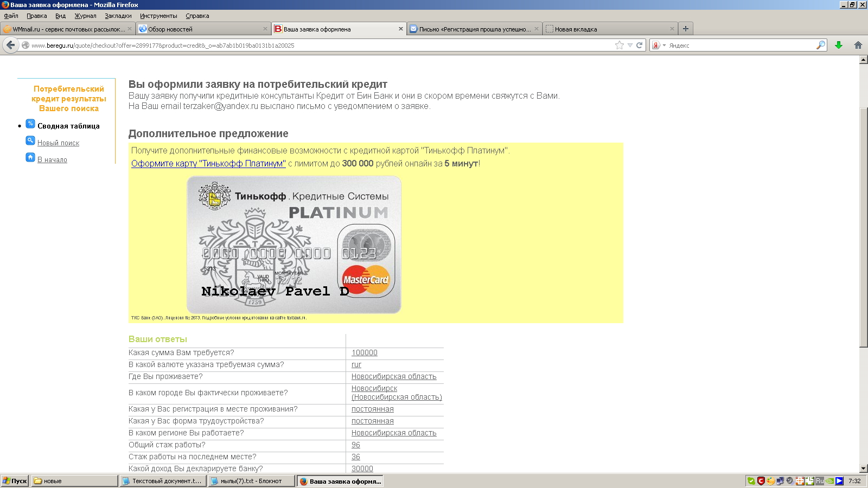The height and width of the screenshot is (488, 868).
Task: Switch to the новые folder taskbar button
Action: click(x=74, y=481)
